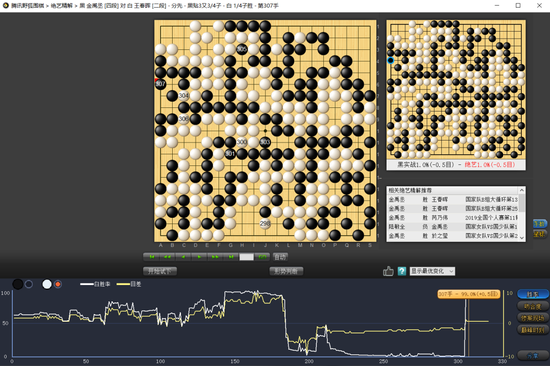Select the 吻合度 chart tab

[x=533, y=306]
